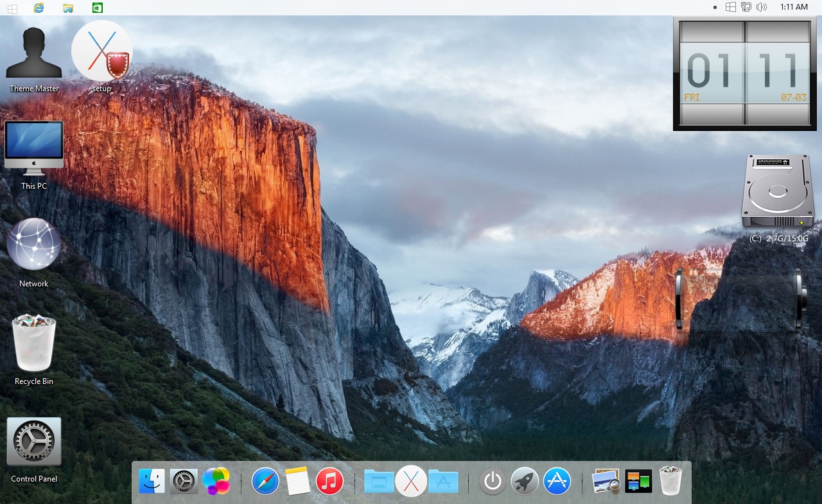Click the Windows flag tray icon
This screenshot has width=822, height=504.
click(731, 7)
